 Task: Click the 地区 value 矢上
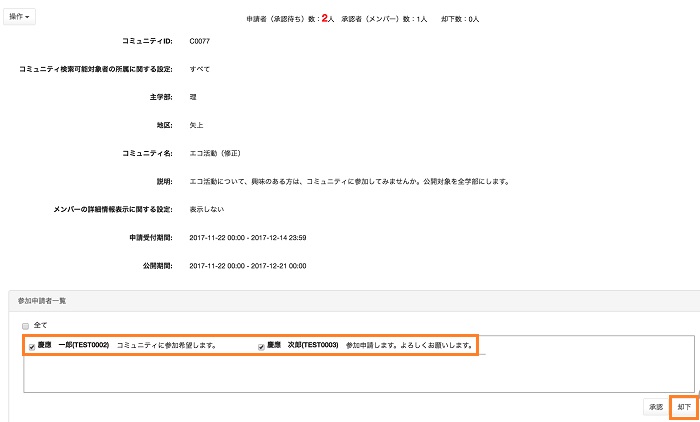pyautogui.click(x=197, y=125)
